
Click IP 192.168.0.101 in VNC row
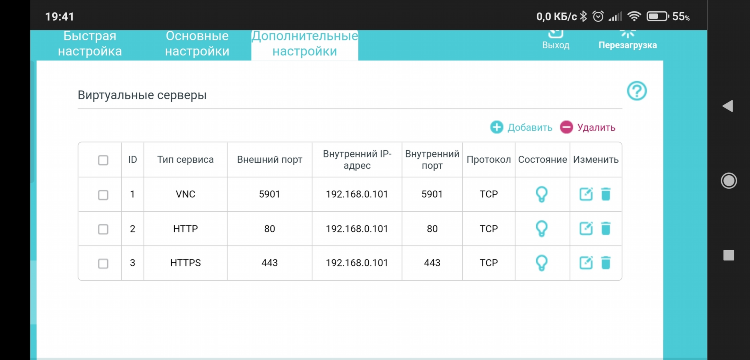click(357, 195)
